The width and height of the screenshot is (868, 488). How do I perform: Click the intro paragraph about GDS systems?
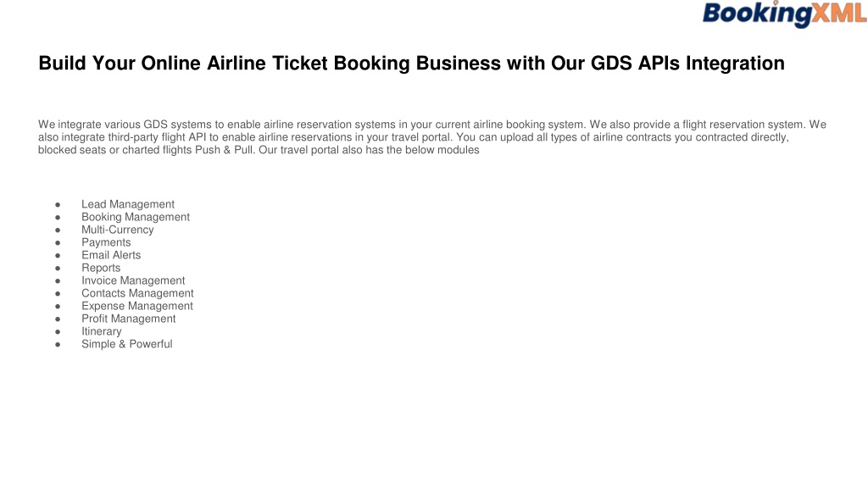click(x=432, y=137)
